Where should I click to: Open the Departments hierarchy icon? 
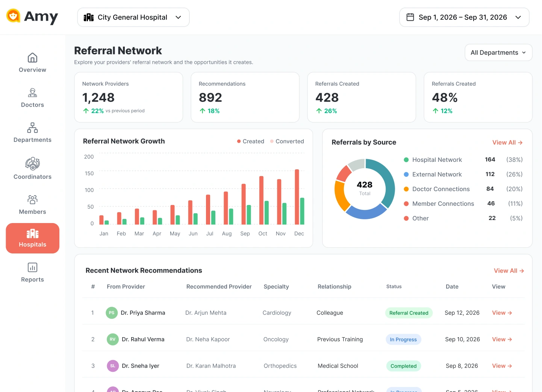point(32,128)
